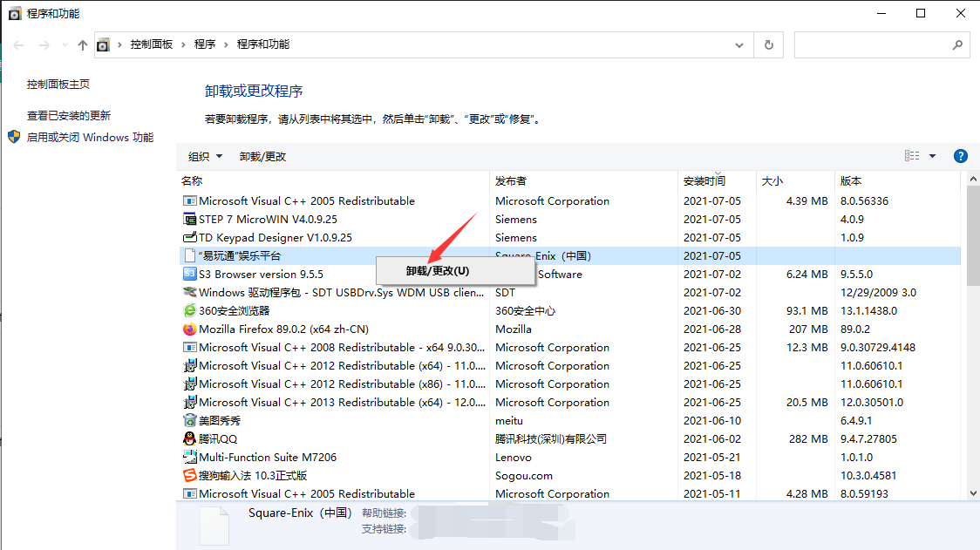Click the Visual C++ 2012 (x64) icon

(x=190, y=365)
